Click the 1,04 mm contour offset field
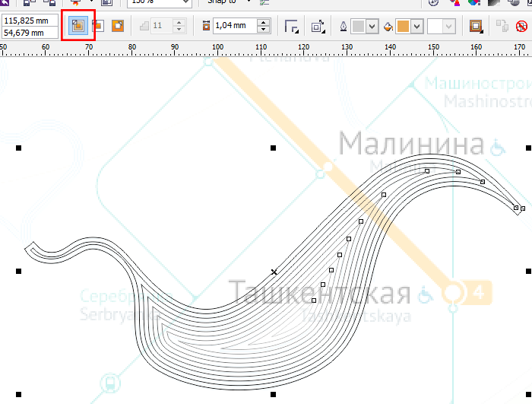Viewport: 532px width, 404px height. pyautogui.click(x=234, y=27)
